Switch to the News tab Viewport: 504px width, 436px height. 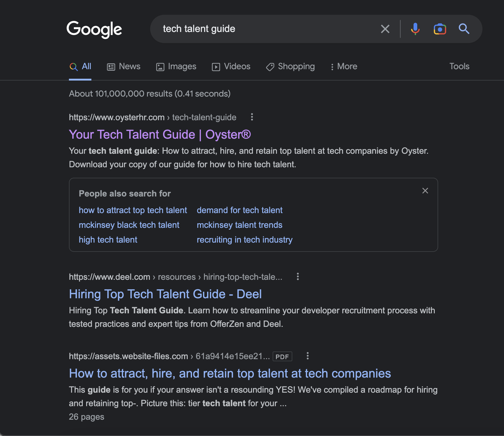click(124, 66)
